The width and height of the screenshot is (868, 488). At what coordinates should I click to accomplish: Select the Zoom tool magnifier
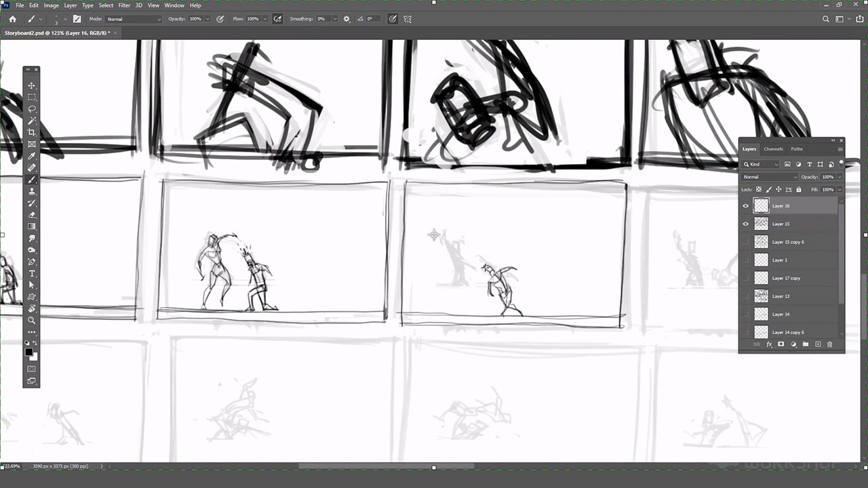(x=32, y=321)
